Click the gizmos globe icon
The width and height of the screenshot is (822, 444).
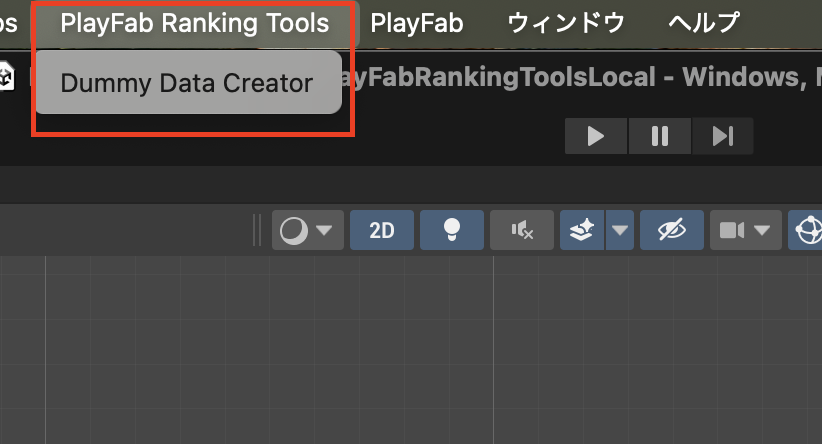click(x=809, y=230)
